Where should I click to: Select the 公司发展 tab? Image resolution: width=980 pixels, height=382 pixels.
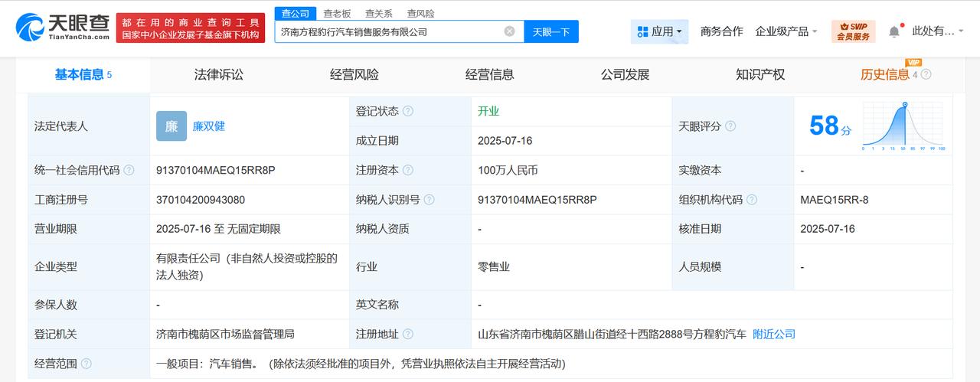[626, 74]
